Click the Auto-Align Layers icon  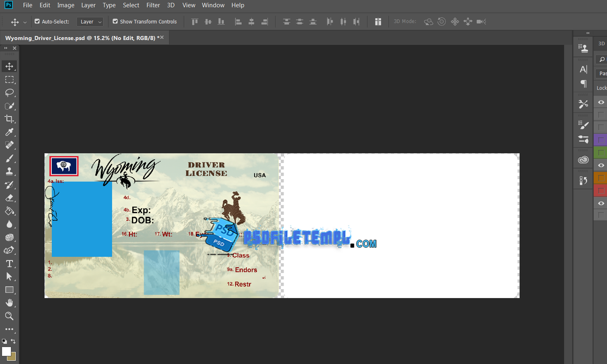pos(378,22)
